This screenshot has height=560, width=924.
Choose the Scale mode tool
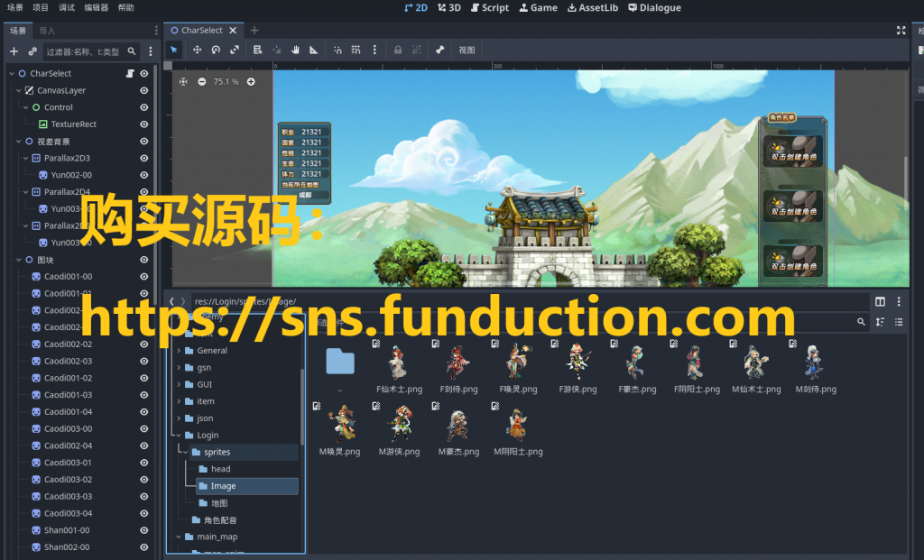click(x=235, y=50)
